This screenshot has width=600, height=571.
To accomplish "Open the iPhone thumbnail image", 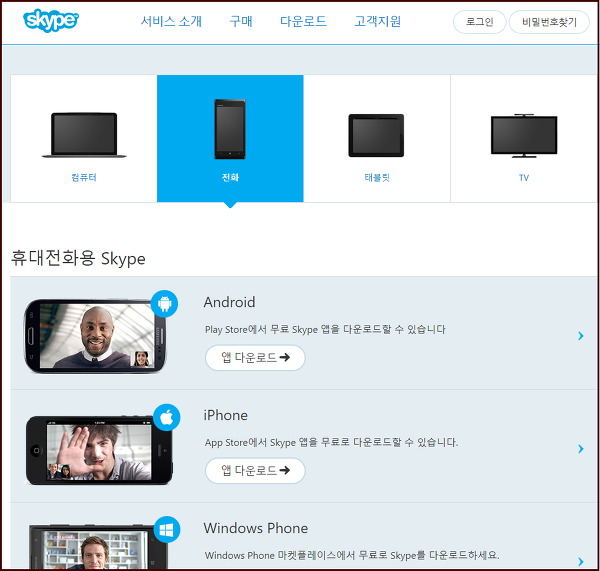I will pos(99,450).
